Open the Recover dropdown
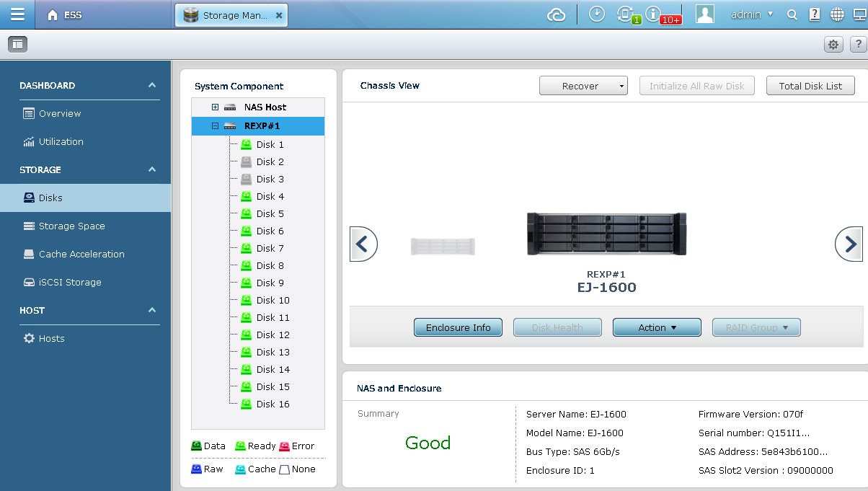 coord(583,86)
